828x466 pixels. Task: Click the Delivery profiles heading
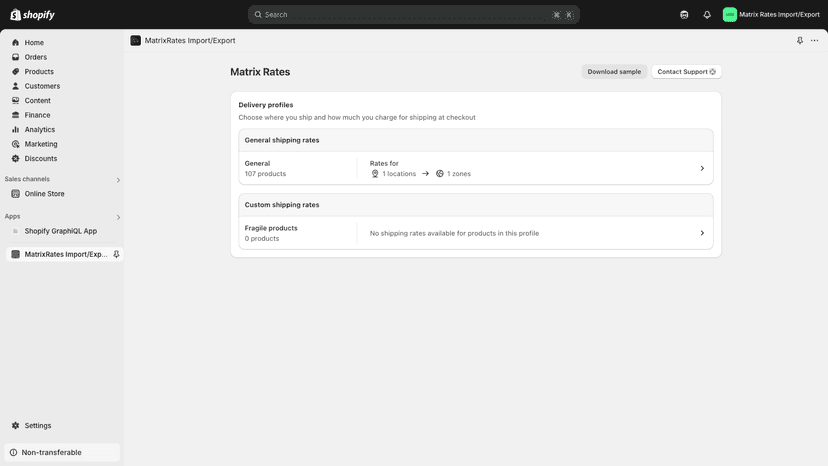click(x=266, y=105)
